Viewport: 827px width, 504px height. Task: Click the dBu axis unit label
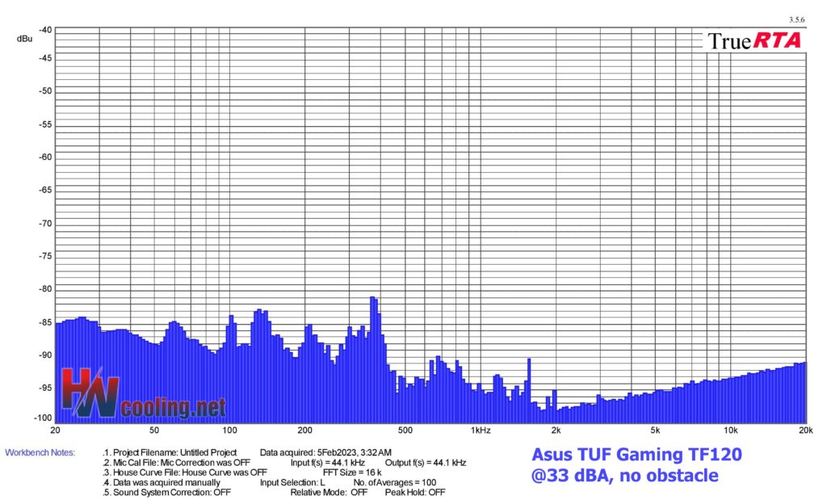pyautogui.click(x=23, y=38)
